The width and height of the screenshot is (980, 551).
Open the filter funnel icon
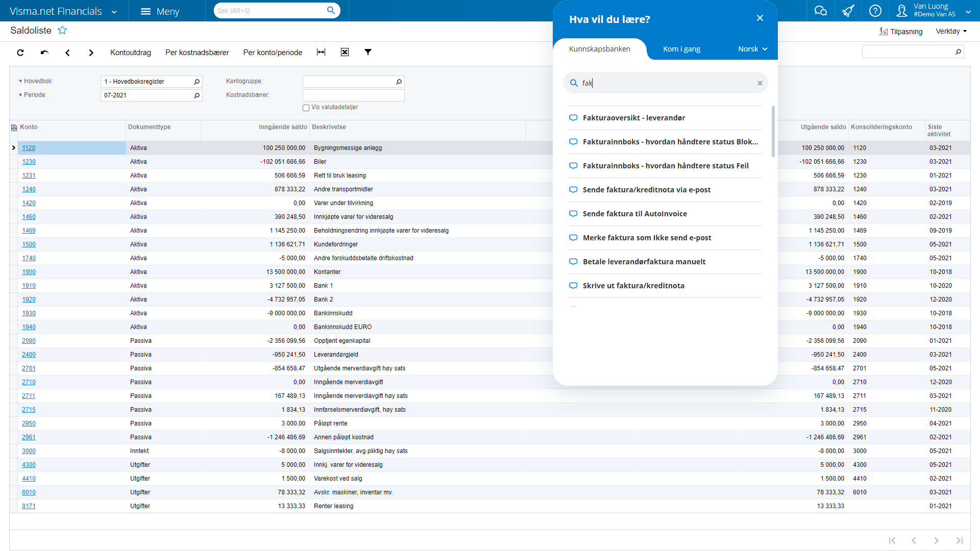(x=367, y=52)
